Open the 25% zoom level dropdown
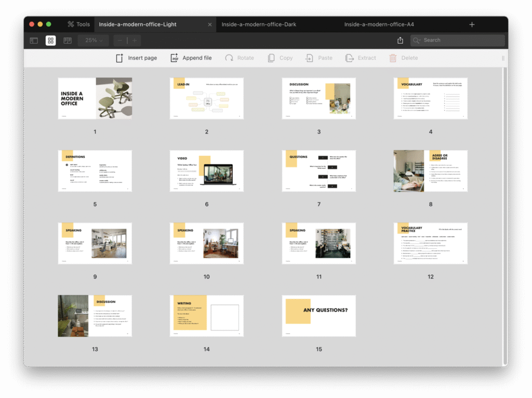Viewport: 532px width, 398px height. click(94, 41)
